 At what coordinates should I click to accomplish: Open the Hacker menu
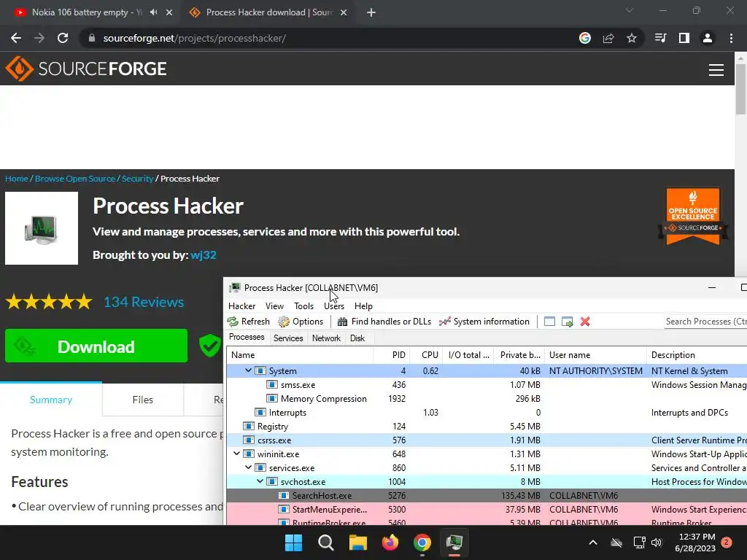pyautogui.click(x=241, y=306)
